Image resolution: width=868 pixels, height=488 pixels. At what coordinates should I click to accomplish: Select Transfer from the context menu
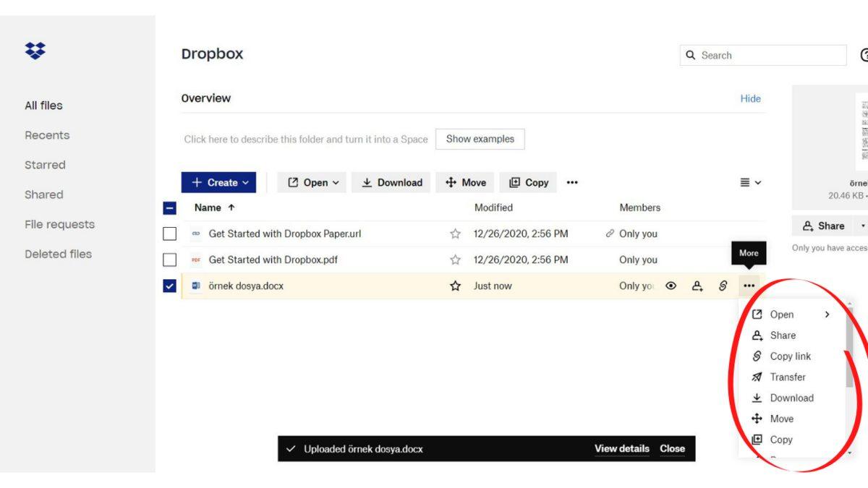coord(786,377)
